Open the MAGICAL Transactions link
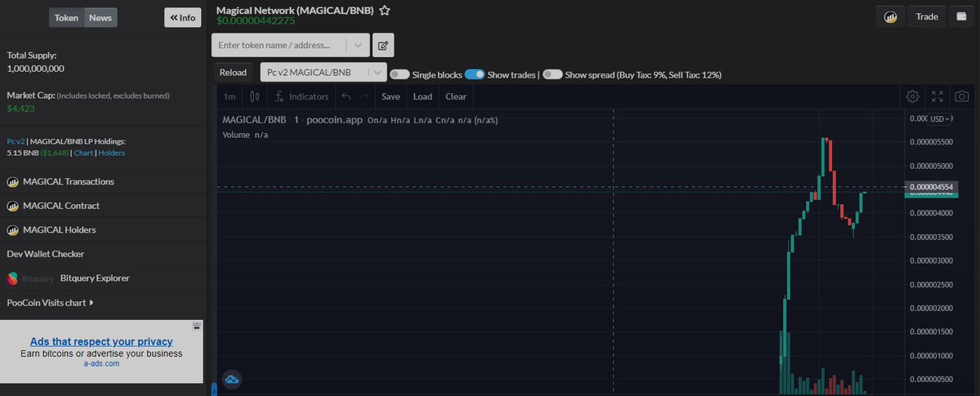The width and height of the screenshot is (980, 396). (x=69, y=181)
